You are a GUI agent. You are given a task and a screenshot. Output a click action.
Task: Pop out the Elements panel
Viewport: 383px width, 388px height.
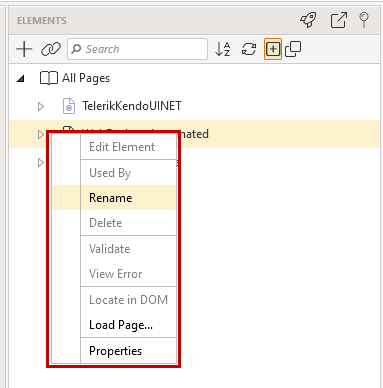point(339,20)
